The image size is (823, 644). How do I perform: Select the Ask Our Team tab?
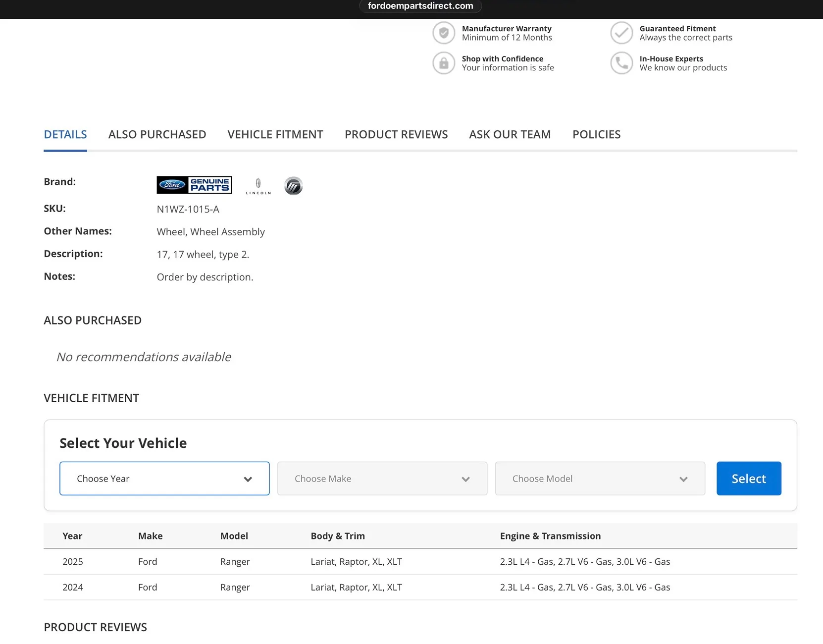(x=510, y=134)
